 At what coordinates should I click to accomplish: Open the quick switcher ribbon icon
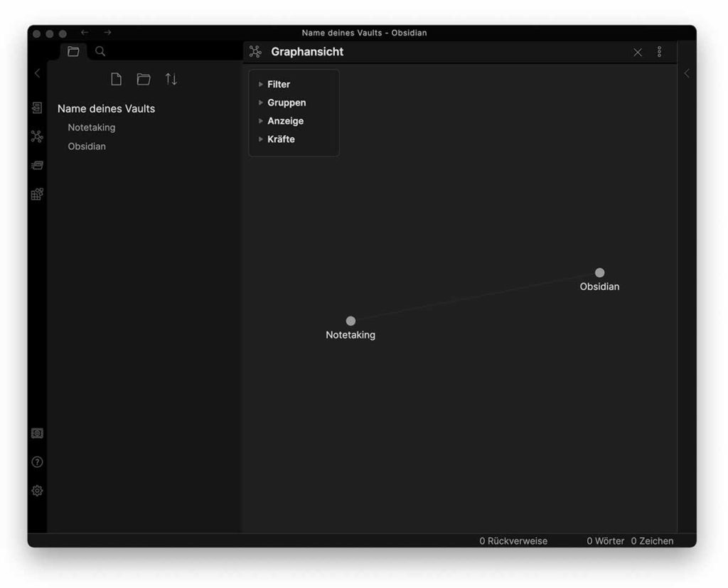click(x=37, y=108)
